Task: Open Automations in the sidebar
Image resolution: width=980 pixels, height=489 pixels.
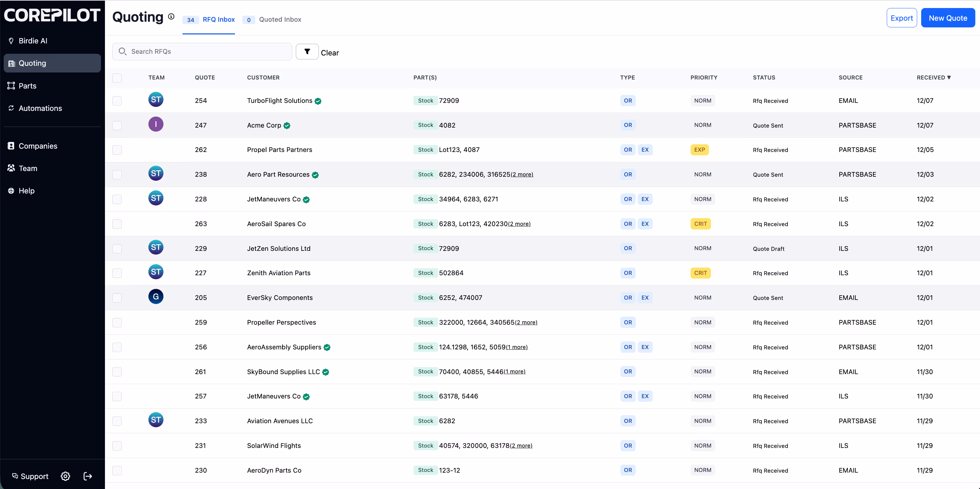Action: coord(40,108)
